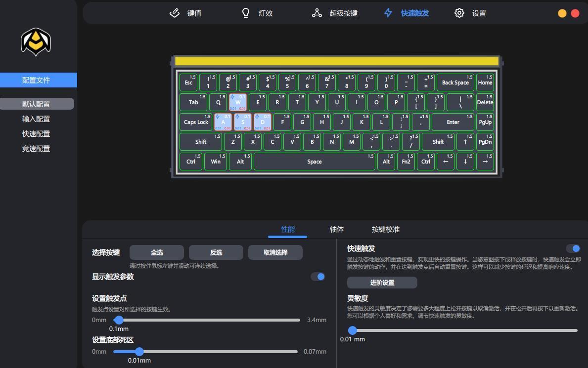588x368 pixels.
Task: Select the 默认配置 profile
Action: 36,104
